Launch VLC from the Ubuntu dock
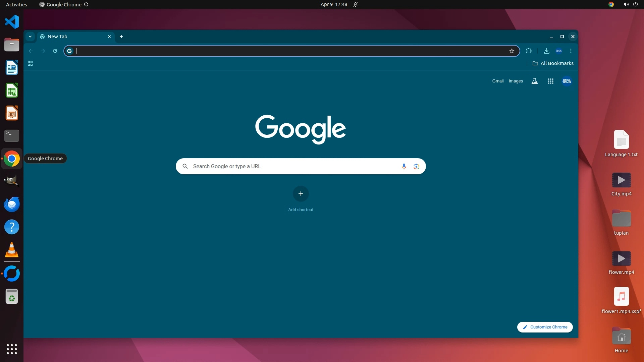This screenshot has height=362, width=644. [x=12, y=250]
